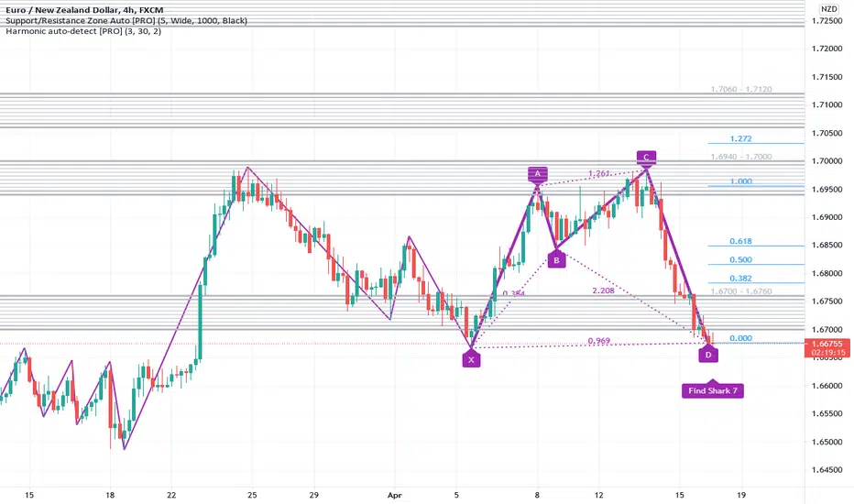Click the 0.500 Fibonacci level label

tap(740, 260)
